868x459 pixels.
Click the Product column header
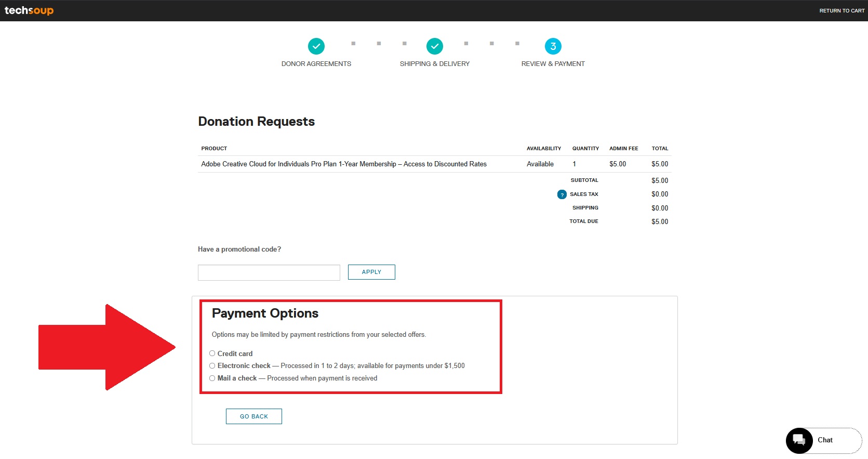(214, 149)
